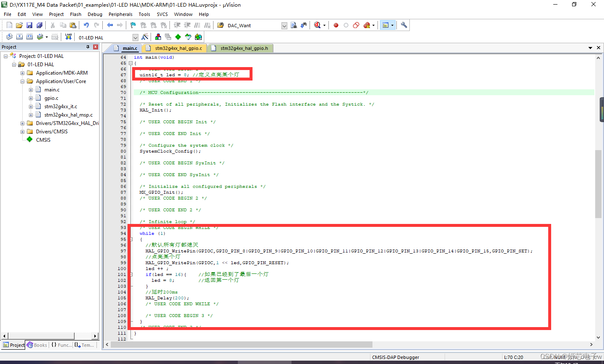Open the Project menu
The width and height of the screenshot is (604, 364).
click(56, 14)
